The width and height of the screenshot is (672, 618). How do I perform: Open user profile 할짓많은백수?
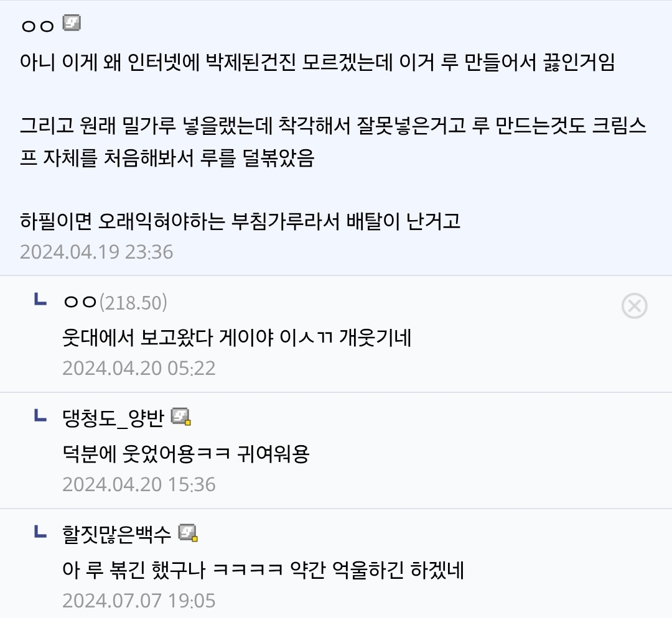[x=116, y=534]
